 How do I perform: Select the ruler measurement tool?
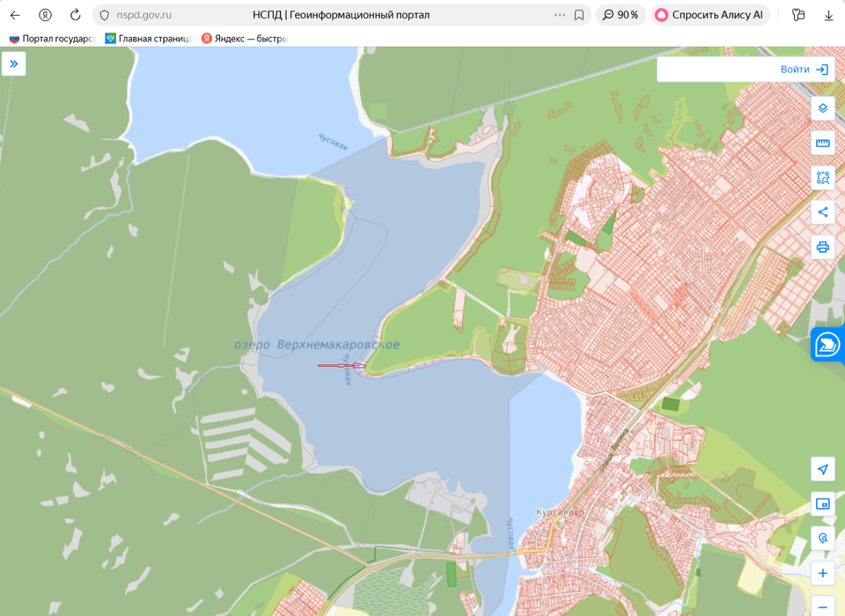coord(822,143)
